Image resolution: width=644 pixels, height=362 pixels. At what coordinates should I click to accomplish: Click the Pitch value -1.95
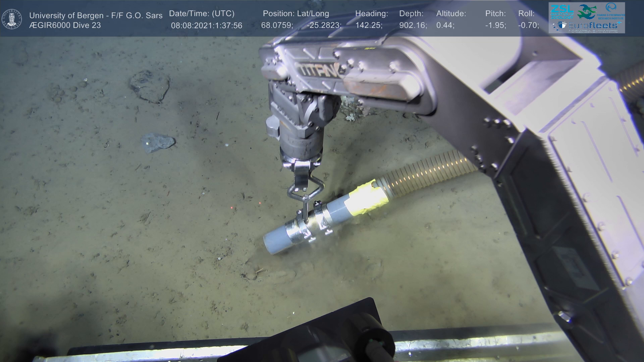tap(495, 25)
